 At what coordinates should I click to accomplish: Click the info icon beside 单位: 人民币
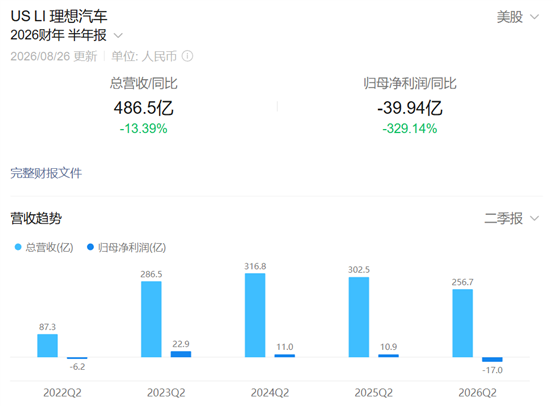(x=187, y=56)
